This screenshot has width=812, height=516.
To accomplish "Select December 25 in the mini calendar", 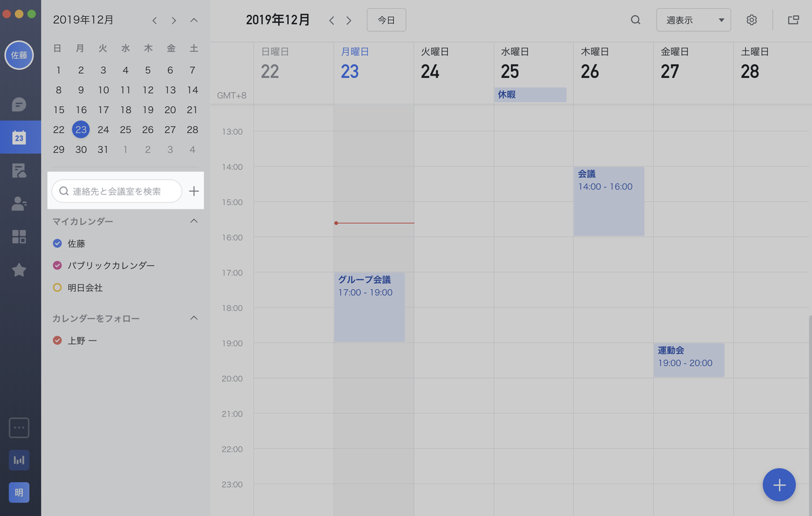I will point(126,129).
